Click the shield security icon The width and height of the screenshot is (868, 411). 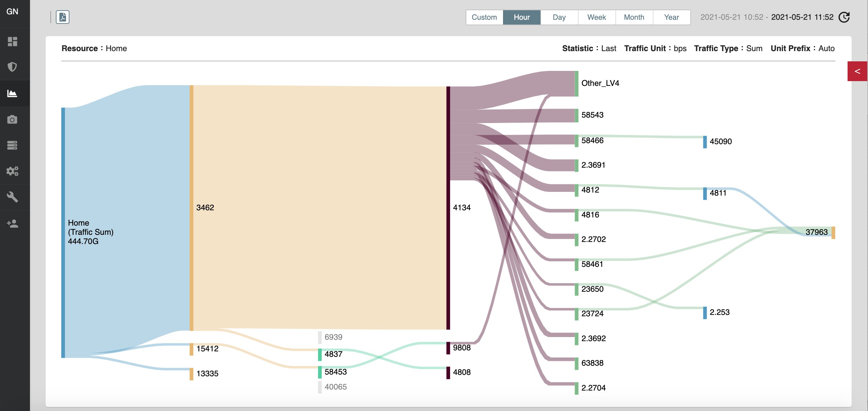click(x=12, y=67)
